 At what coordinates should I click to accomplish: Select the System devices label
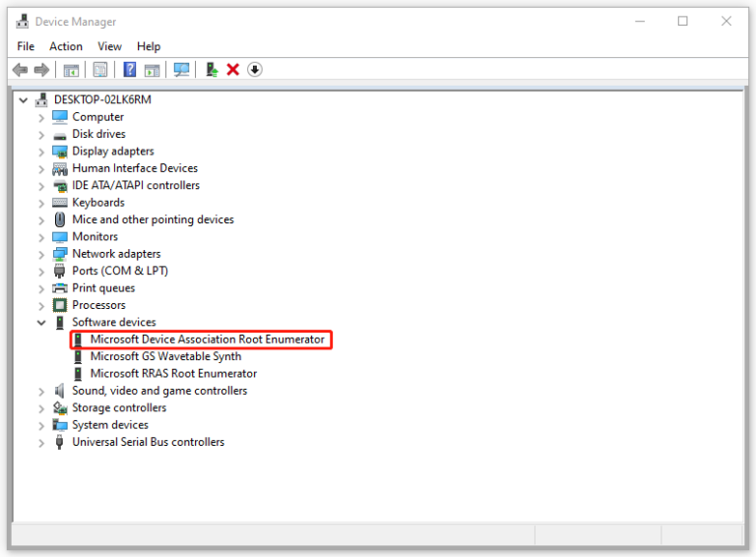click(x=110, y=425)
